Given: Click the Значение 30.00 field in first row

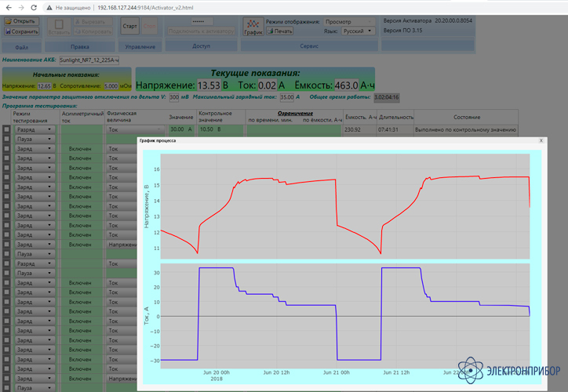Looking at the screenshot, I should pyautogui.click(x=180, y=129).
